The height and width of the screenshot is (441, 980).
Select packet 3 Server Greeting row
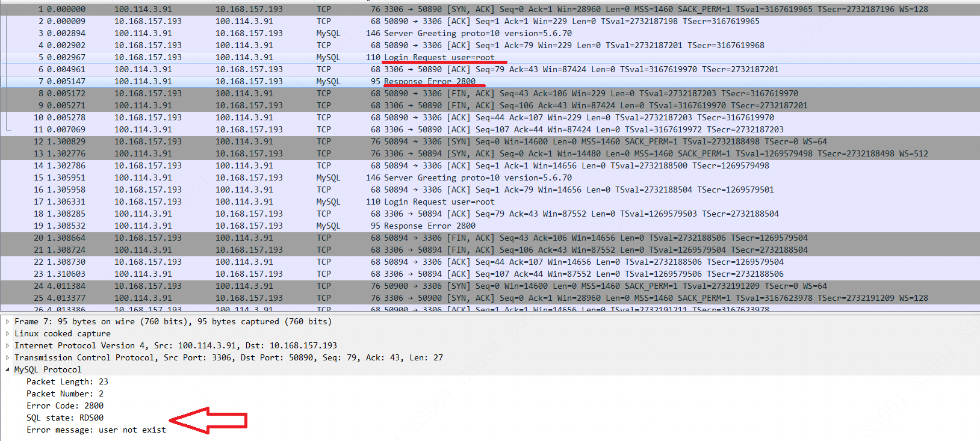point(490,33)
